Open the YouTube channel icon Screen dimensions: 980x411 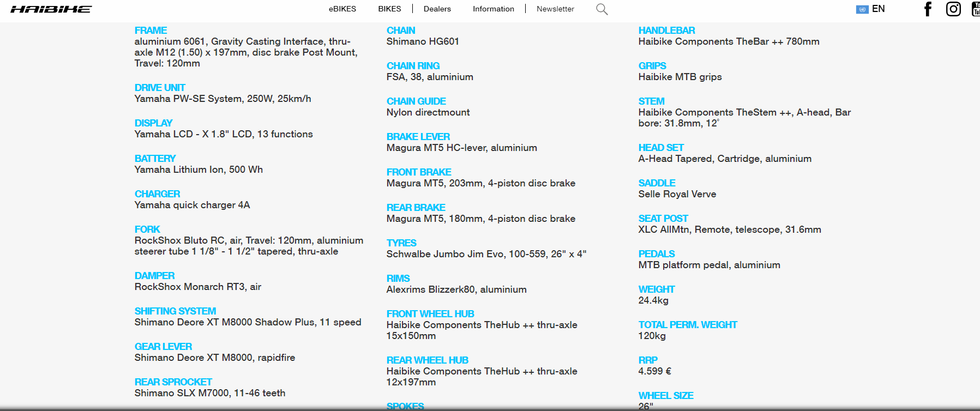pos(976,9)
